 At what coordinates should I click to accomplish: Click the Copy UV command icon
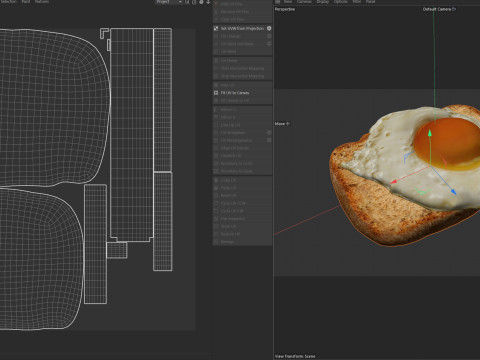(x=216, y=180)
